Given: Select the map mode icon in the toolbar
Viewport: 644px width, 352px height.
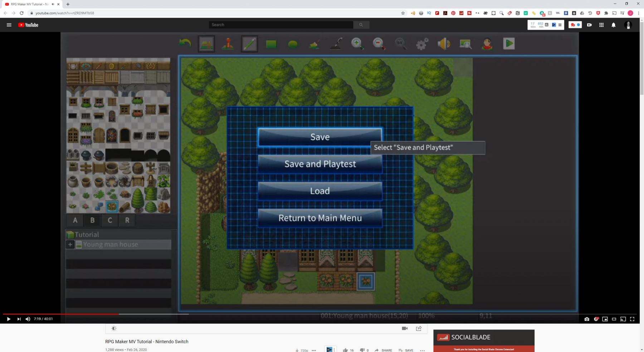Looking at the screenshot, I should point(206,44).
